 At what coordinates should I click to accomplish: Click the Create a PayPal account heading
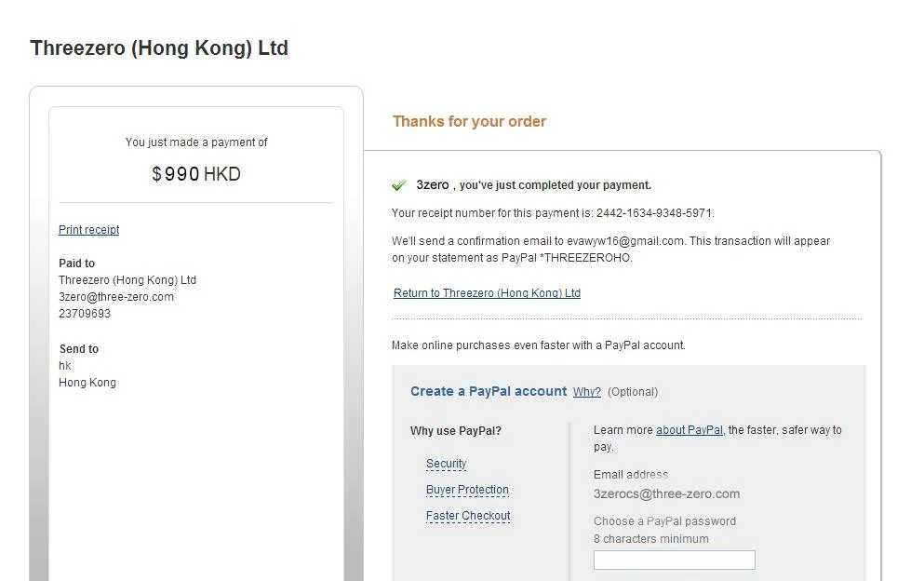489,391
